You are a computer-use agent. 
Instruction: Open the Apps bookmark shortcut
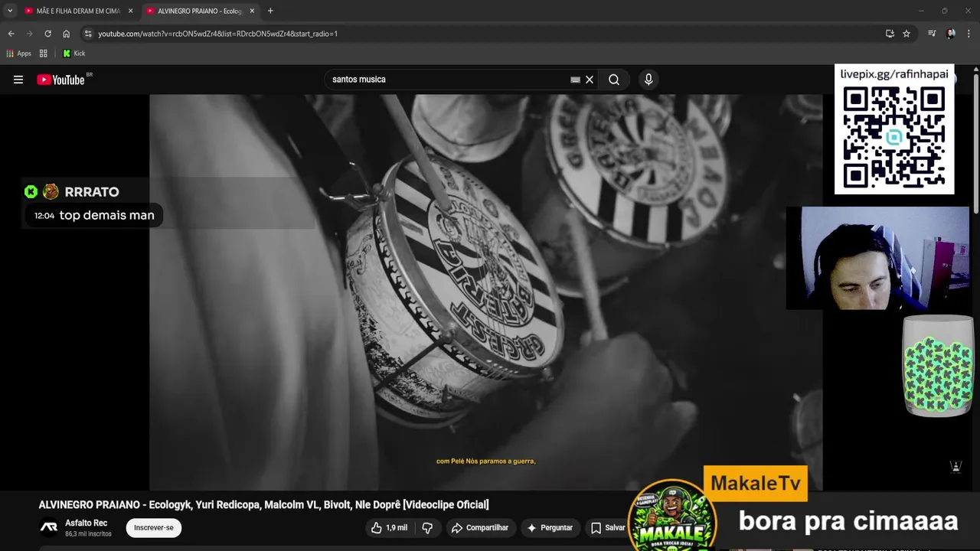coord(19,54)
